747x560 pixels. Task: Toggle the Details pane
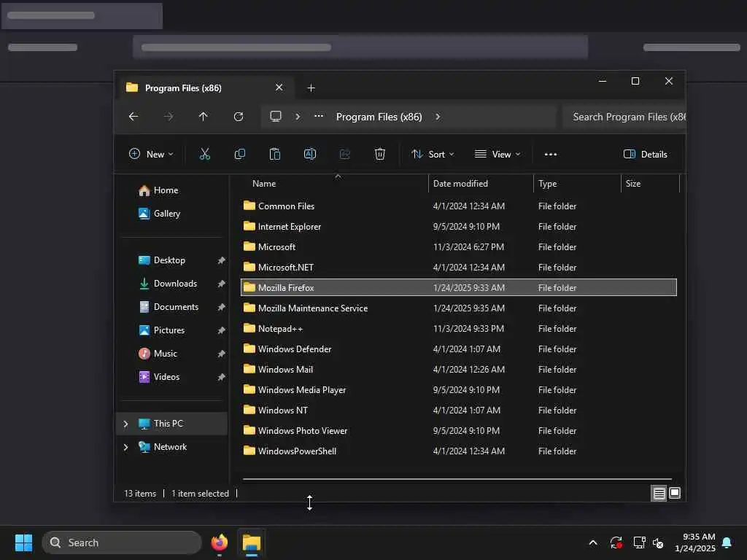click(646, 155)
